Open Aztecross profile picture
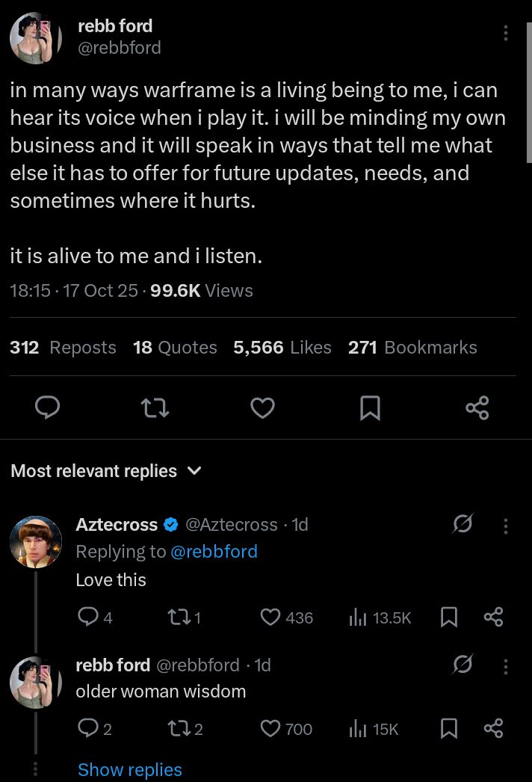 tap(35, 541)
